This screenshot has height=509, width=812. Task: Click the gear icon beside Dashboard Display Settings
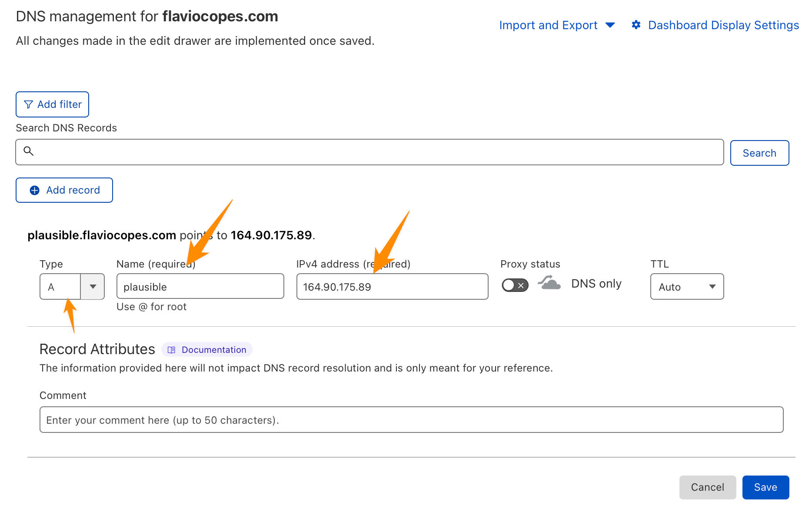pos(636,25)
